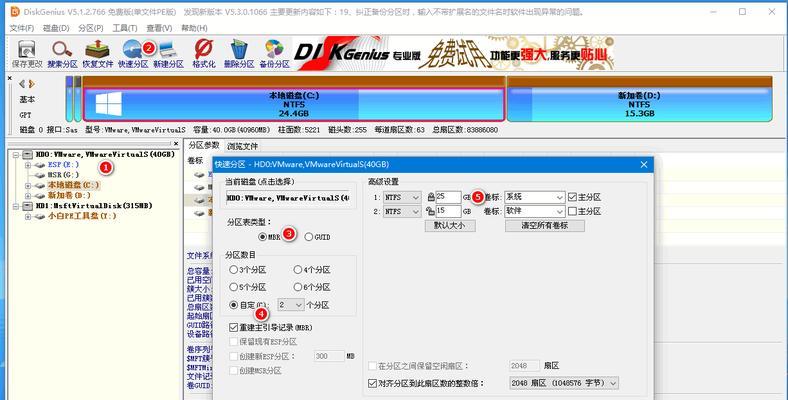Click the HD1 MsftVirtualDisk disk icon
788x400 pixels.
(x=28, y=206)
